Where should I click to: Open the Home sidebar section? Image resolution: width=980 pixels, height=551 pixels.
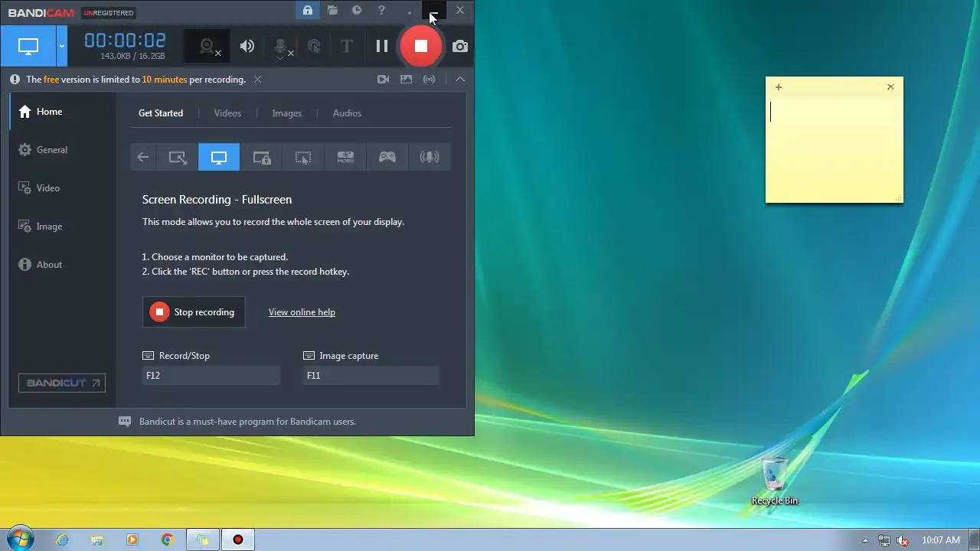tap(61, 112)
